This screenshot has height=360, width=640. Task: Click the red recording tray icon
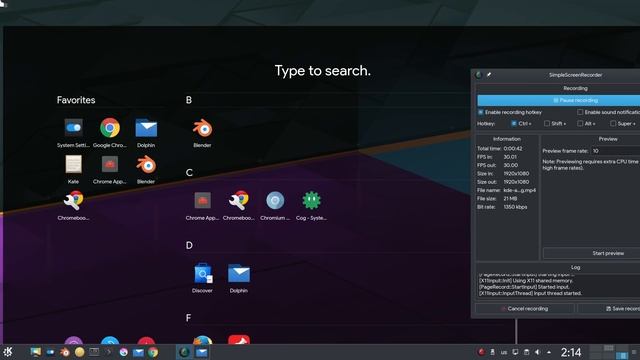point(481,352)
